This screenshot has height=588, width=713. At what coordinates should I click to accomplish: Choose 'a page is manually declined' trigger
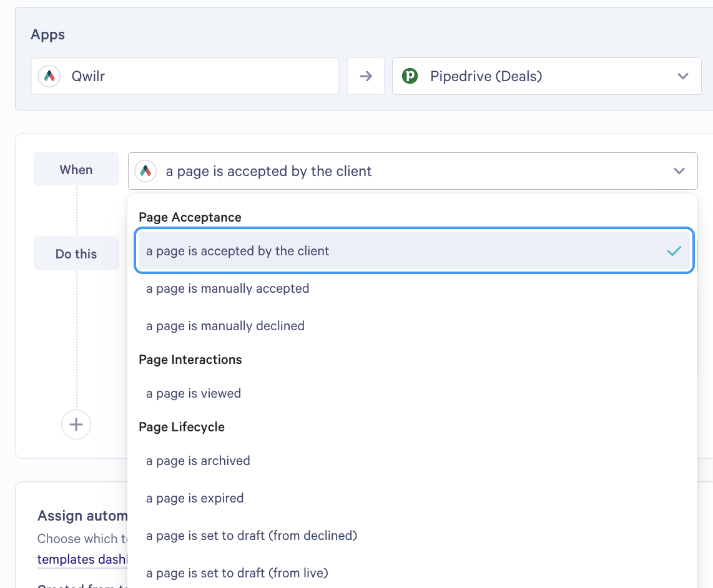[413, 326]
